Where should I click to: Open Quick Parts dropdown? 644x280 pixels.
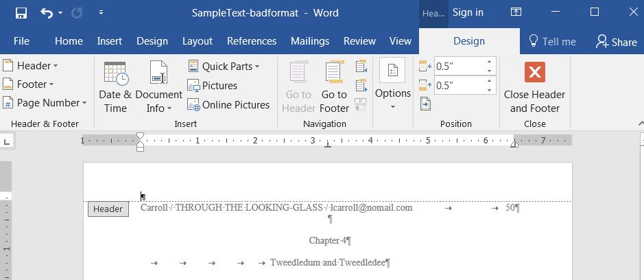coord(224,67)
